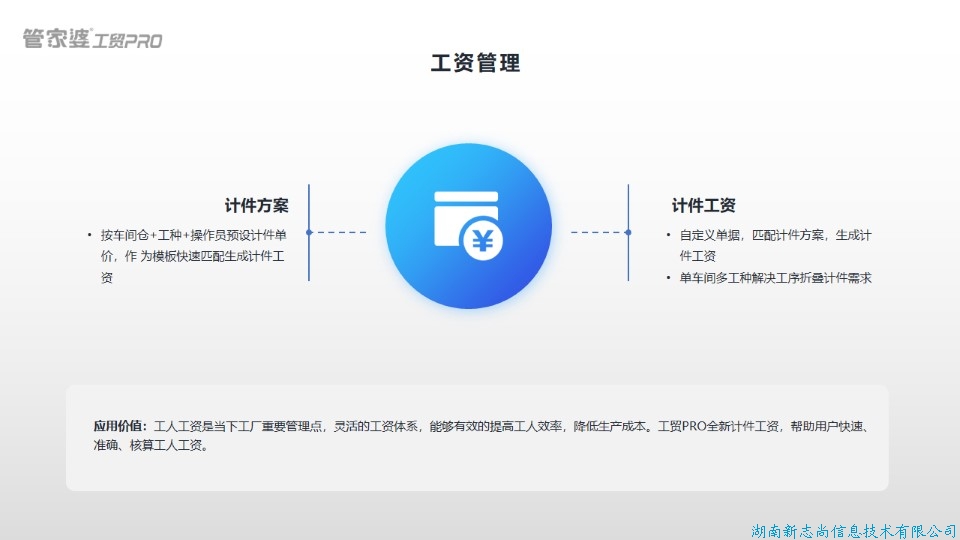Click the dot on the right vertical line
Screen dimensions: 960x540
[628, 232]
